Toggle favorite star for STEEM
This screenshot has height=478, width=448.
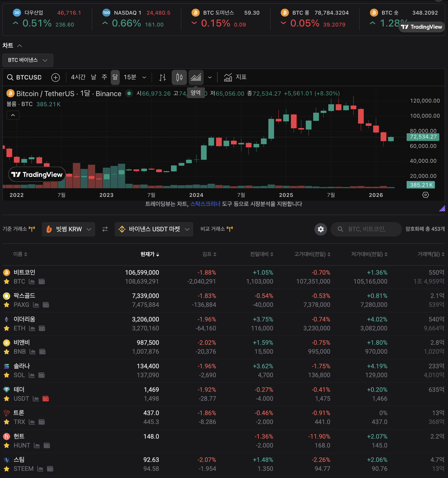7,469
